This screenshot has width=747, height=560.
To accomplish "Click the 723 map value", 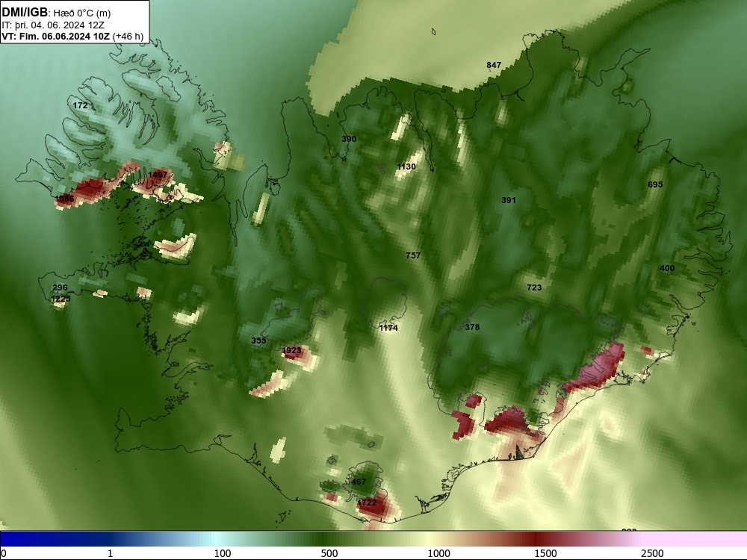I will coord(534,287).
